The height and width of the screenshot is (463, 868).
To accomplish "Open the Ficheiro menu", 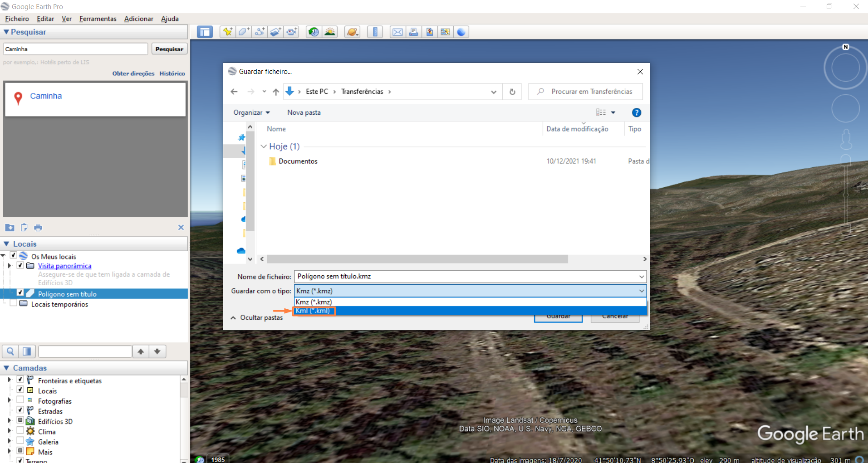I will [17, 19].
